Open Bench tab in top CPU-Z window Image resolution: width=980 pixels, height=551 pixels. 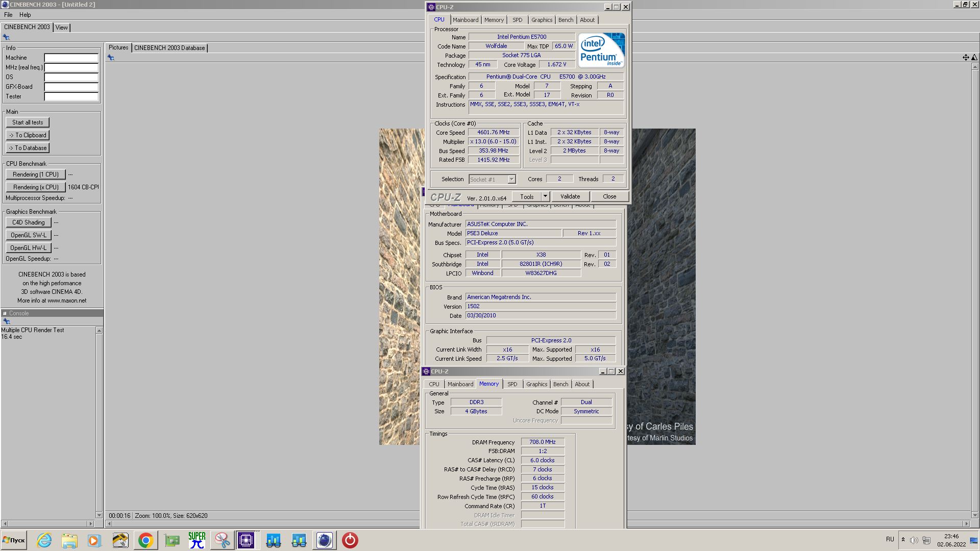[x=566, y=20]
